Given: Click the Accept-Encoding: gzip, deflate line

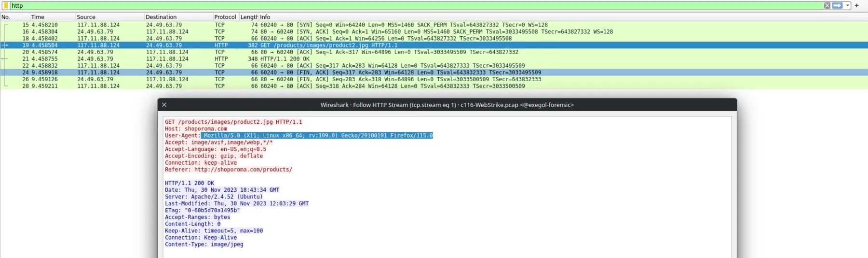Looking at the screenshot, I should [x=214, y=156].
